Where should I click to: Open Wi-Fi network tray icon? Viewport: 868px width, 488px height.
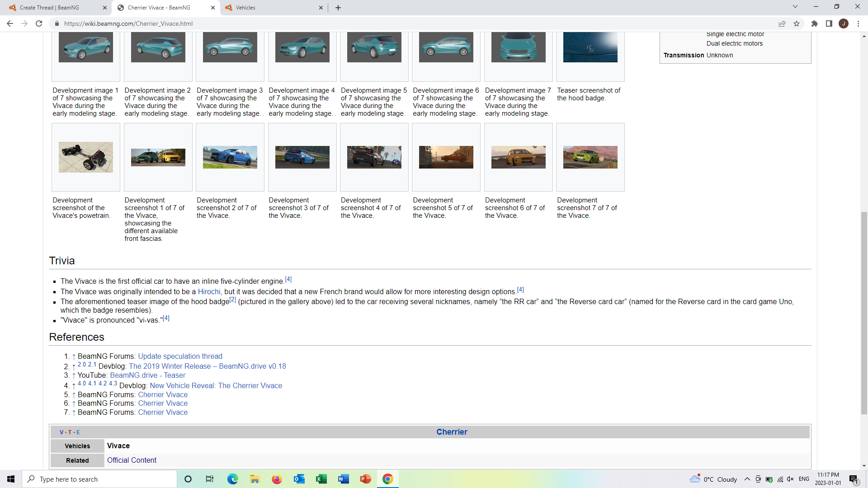780,479
